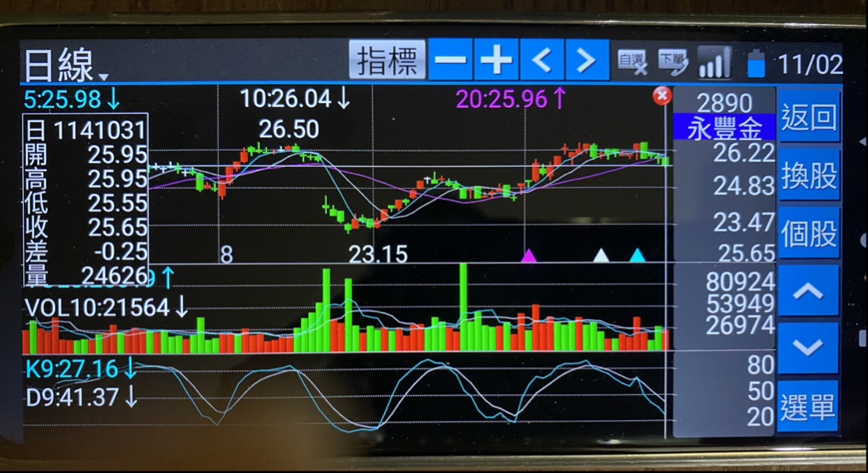Tap the KD axis value 50
Screen dimensions: 868x473
tap(760, 392)
